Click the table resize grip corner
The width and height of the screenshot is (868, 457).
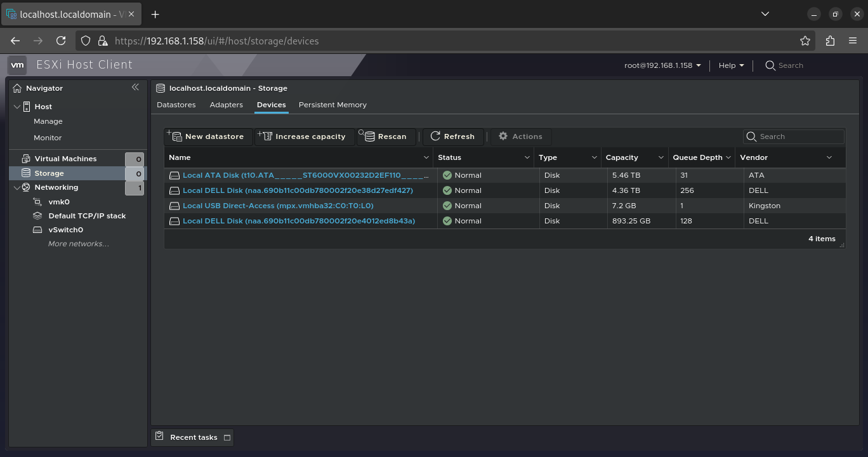coord(842,245)
